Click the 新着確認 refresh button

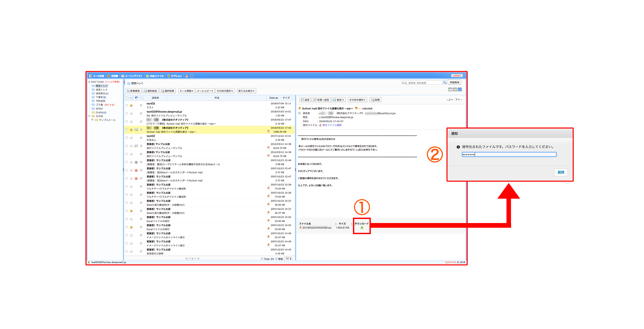coord(133,91)
